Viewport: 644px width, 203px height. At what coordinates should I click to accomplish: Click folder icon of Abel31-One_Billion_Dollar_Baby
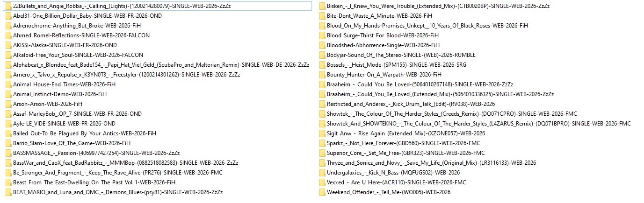pos(8,16)
